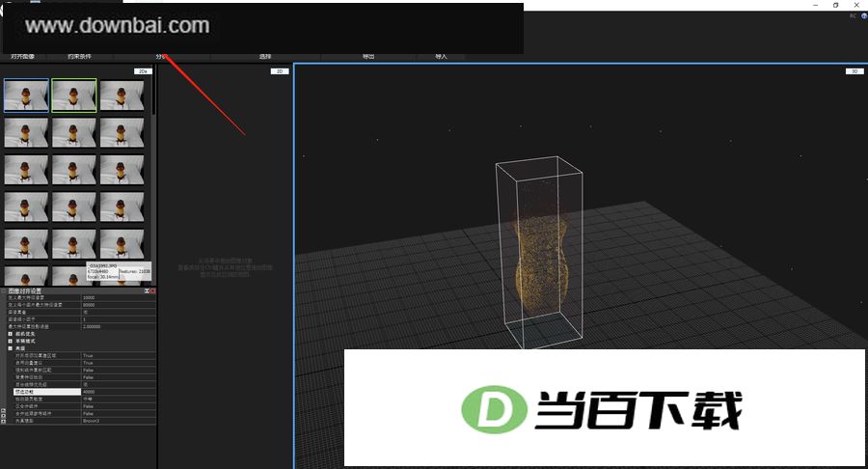Open the 约束条件 ribbon group

click(x=79, y=57)
